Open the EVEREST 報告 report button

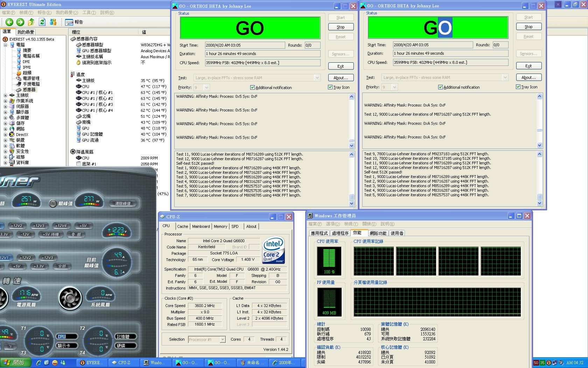(x=74, y=22)
